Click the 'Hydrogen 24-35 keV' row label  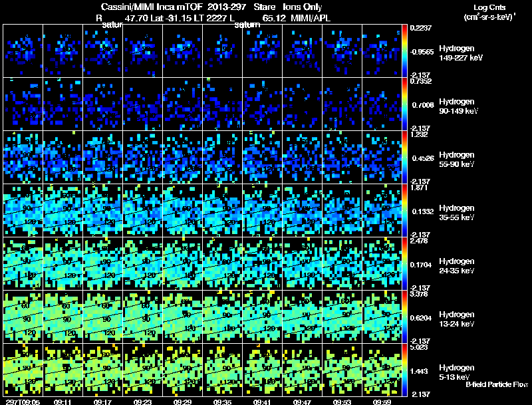point(457,266)
